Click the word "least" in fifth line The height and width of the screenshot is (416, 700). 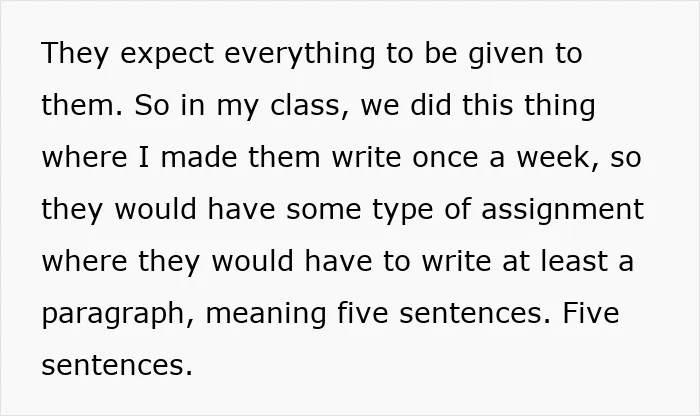click(574, 261)
